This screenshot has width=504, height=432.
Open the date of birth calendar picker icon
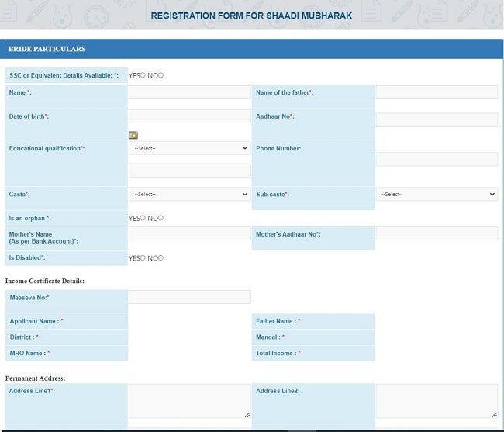[133, 135]
